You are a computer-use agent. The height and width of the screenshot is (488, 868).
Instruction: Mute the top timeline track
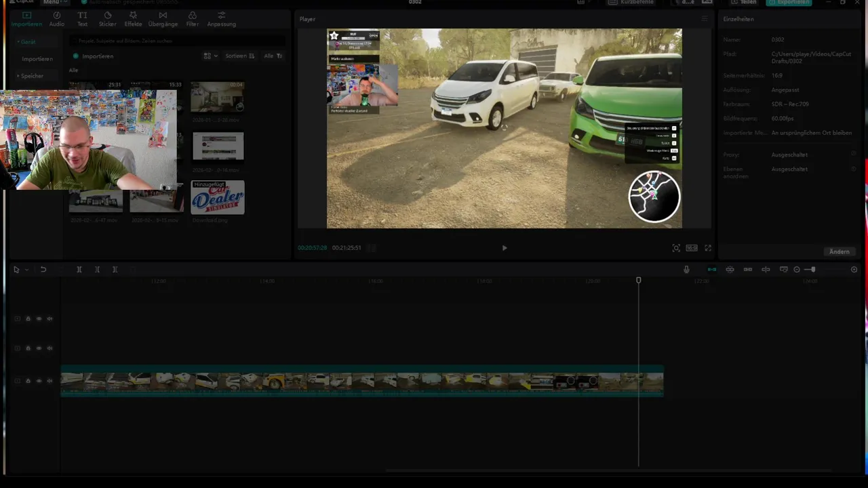point(50,319)
